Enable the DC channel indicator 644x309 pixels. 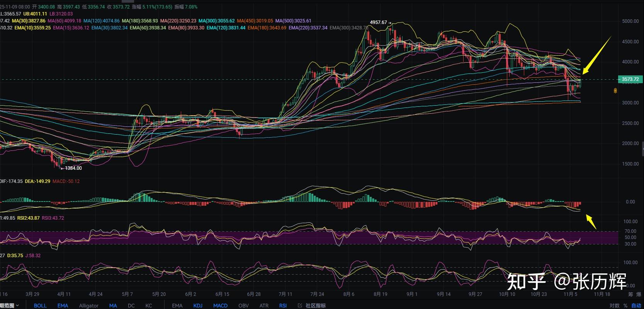click(131, 306)
